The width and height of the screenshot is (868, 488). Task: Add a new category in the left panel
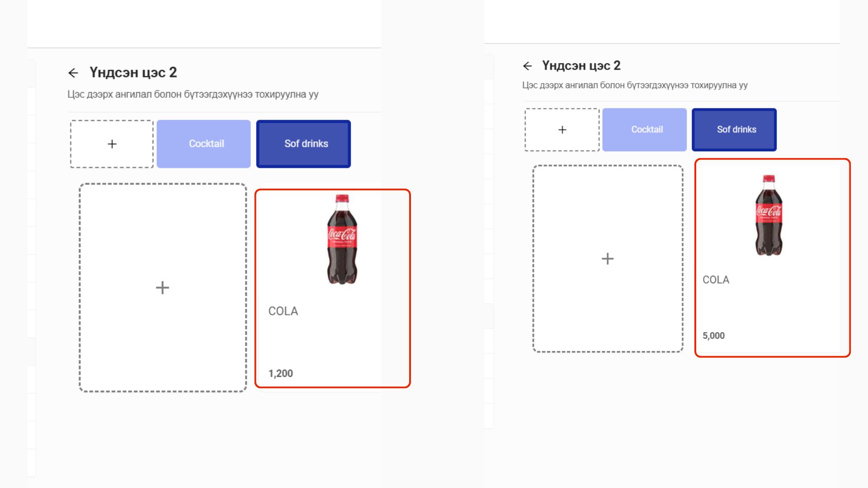point(112,144)
